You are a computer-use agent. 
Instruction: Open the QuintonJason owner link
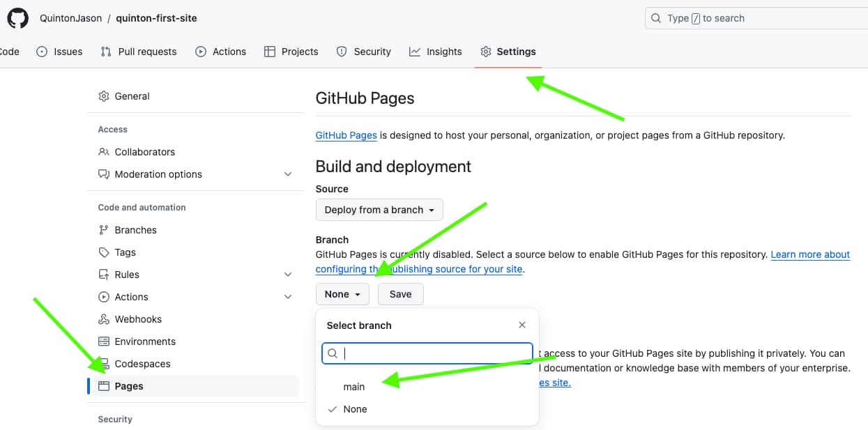click(70, 18)
